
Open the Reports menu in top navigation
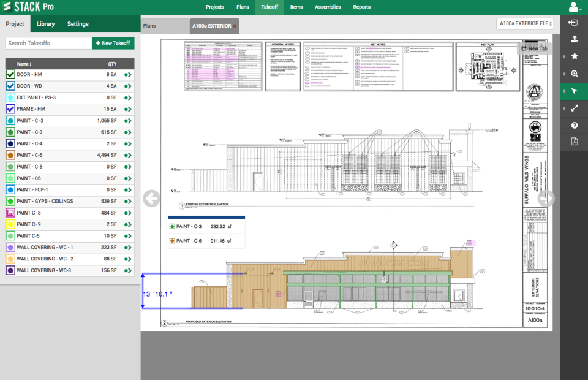tap(361, 7)
